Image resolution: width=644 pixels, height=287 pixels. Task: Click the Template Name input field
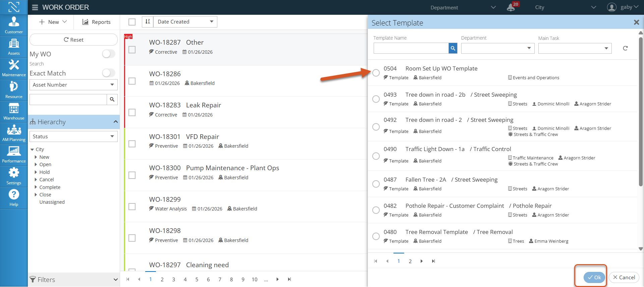411,48
